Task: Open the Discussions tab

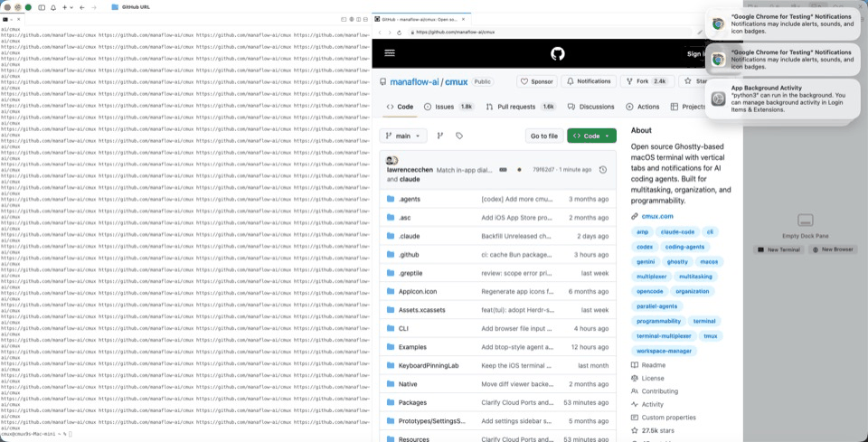Action: [590, 107]
